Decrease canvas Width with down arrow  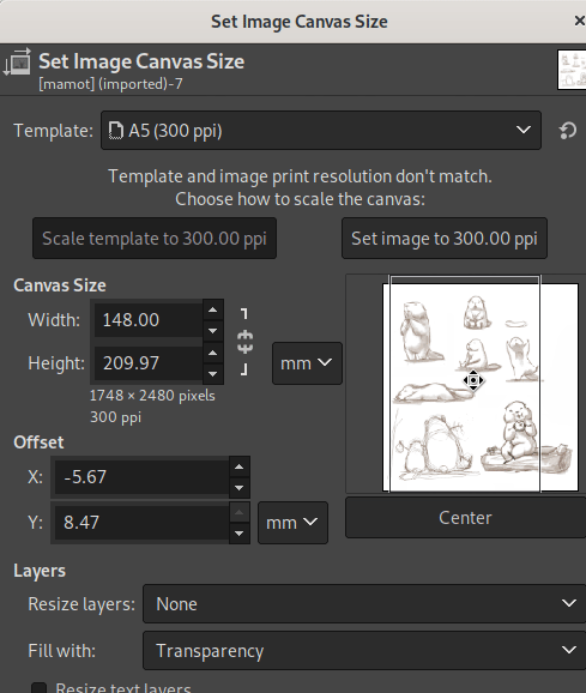[x=213, y=331]
